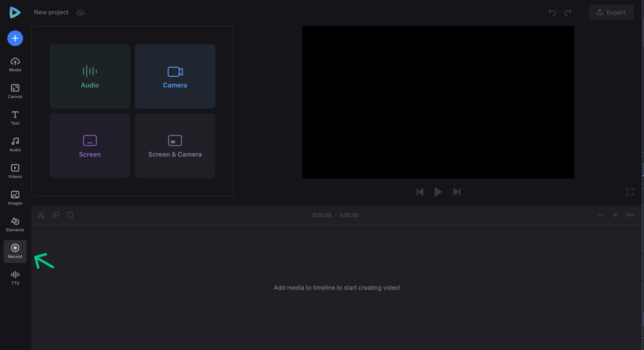Open the Videos sidebar panel

(x=15, y=171)
